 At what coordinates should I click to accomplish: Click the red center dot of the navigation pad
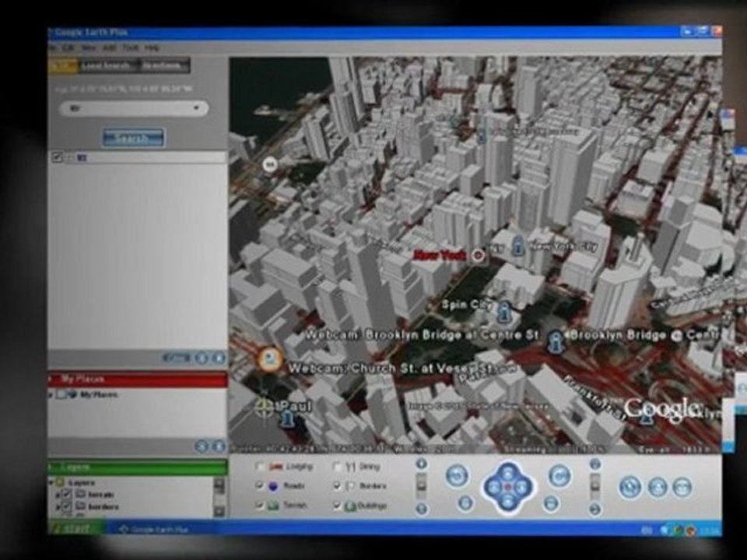(508, 487)
